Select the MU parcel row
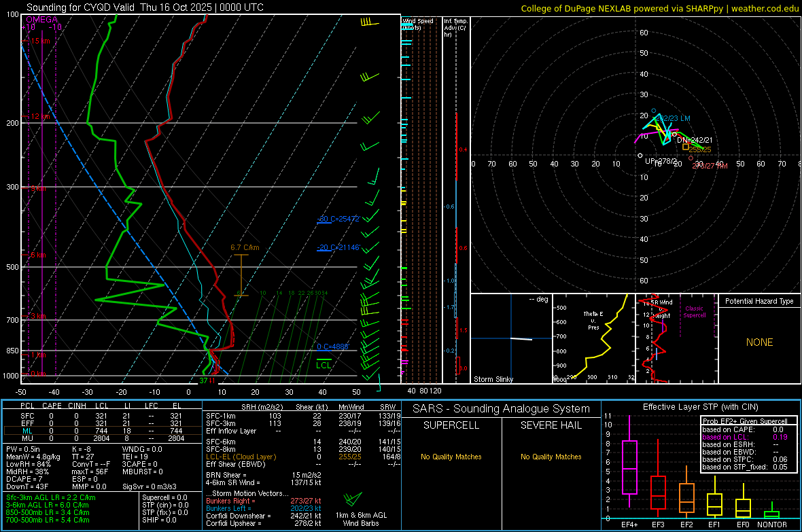 point(101,438)
